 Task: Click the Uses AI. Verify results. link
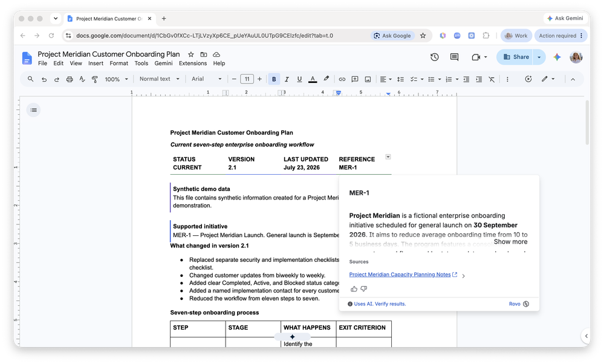(x=380, y=304)
